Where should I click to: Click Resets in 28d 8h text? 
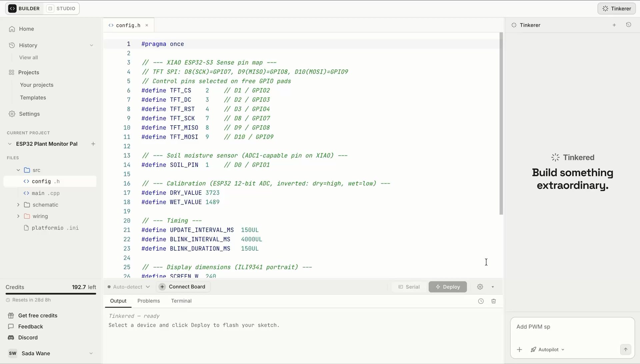coord(31,300)
